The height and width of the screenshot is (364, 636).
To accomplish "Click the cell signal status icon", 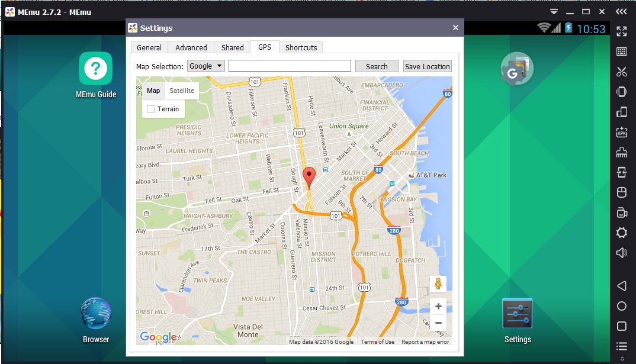I will [556, 28].
